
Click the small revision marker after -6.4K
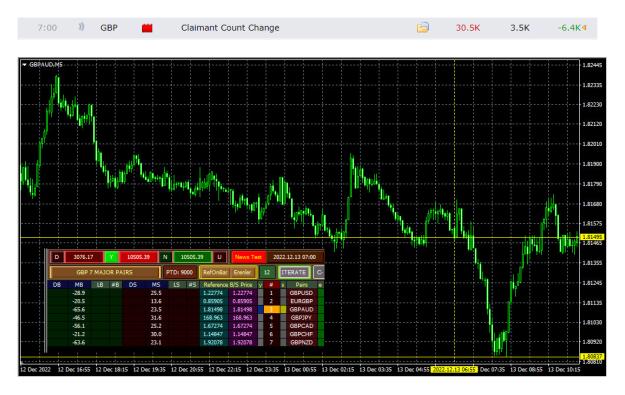(x=584, y=28)
